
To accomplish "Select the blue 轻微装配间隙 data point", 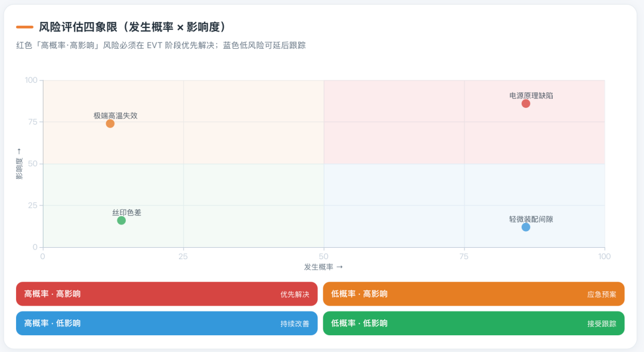I will coord(526,227).
